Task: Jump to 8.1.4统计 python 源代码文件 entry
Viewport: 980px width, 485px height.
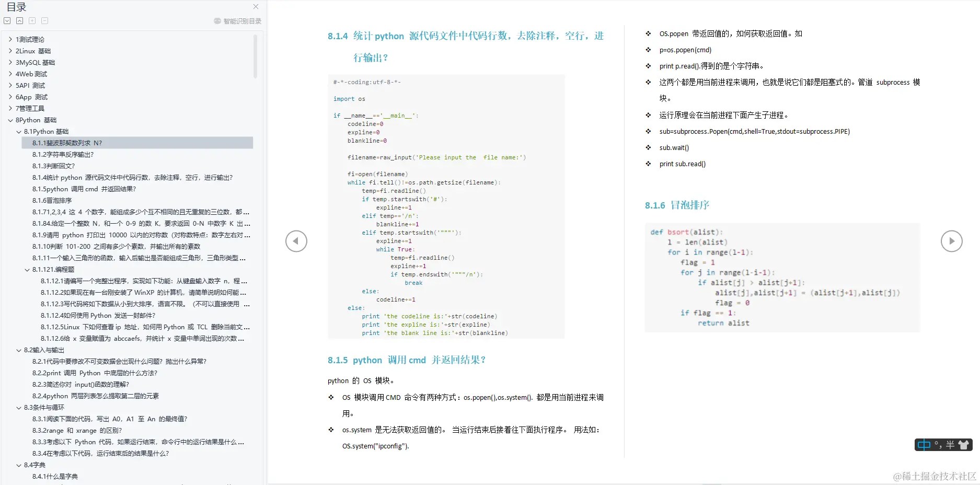Action: click(133, 177)
